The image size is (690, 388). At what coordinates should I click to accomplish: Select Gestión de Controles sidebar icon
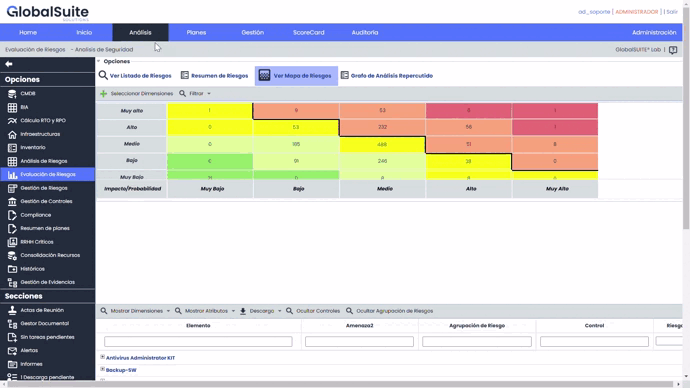pos(12,201)
